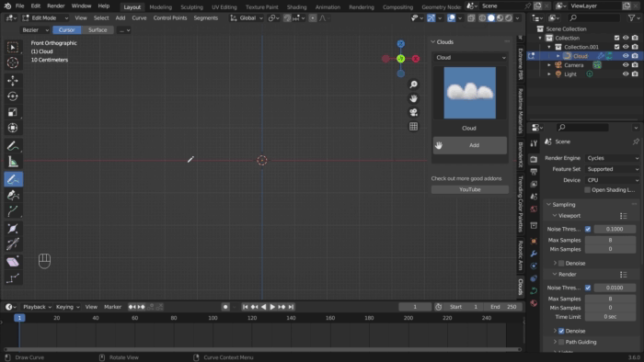The height and width of the screenshot is (362, 644).
Task: Switch to the Shading workspace tab
Action: [296, 7]
